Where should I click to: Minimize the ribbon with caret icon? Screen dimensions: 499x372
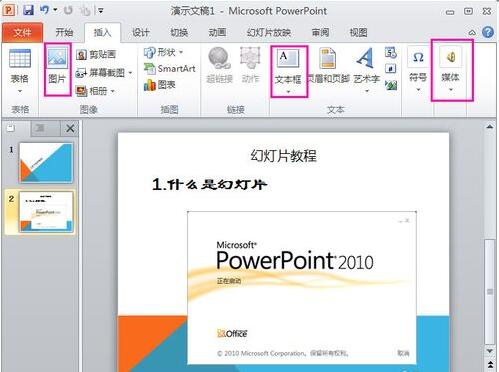[472, 33]
